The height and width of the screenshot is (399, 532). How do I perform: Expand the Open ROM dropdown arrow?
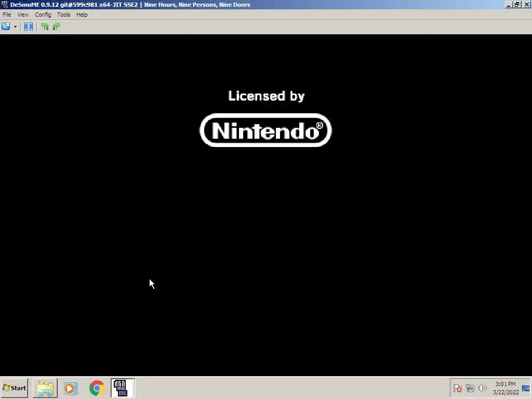pos(15,26)
